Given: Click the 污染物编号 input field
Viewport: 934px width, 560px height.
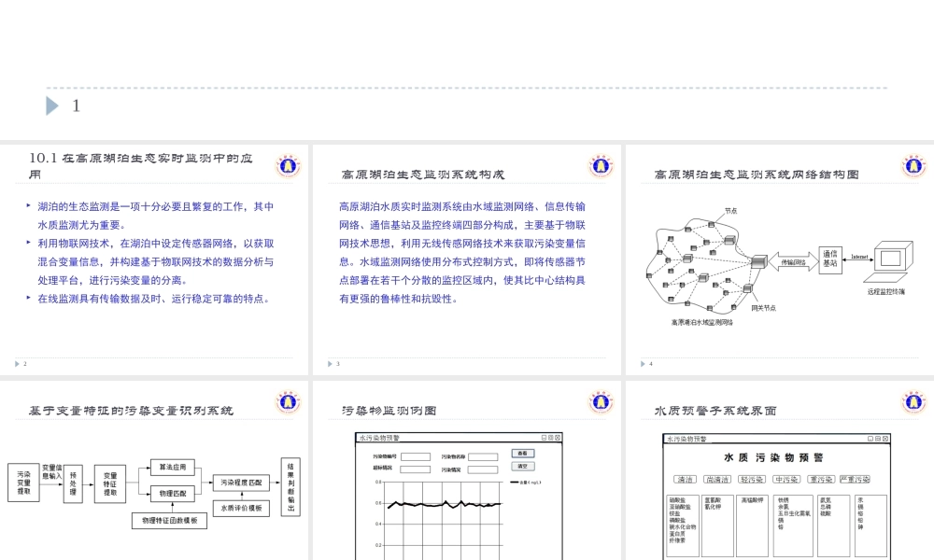Looking at the screenshot, I should [416, 456].
